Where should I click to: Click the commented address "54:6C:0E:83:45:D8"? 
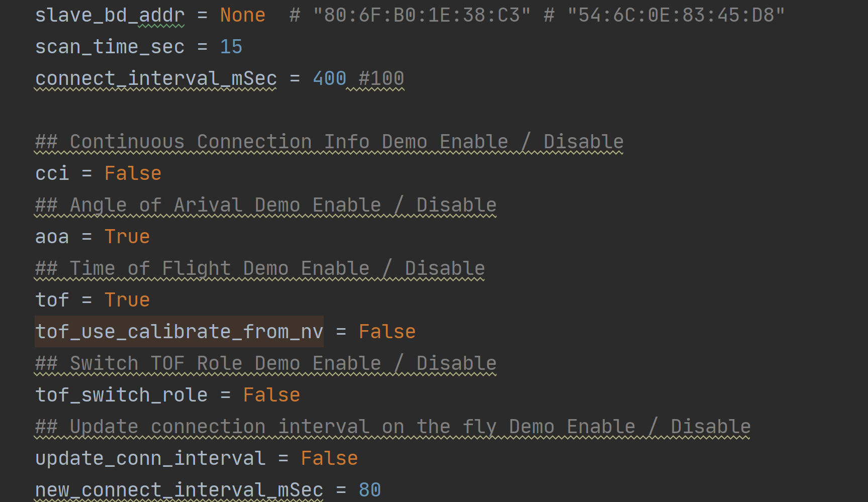676,16
